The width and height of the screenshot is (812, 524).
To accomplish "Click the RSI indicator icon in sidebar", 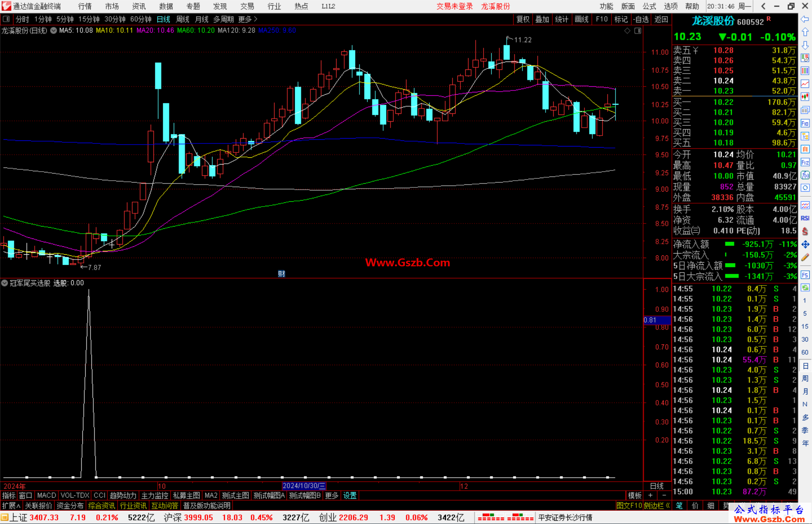I will click(x=805, y=218).
